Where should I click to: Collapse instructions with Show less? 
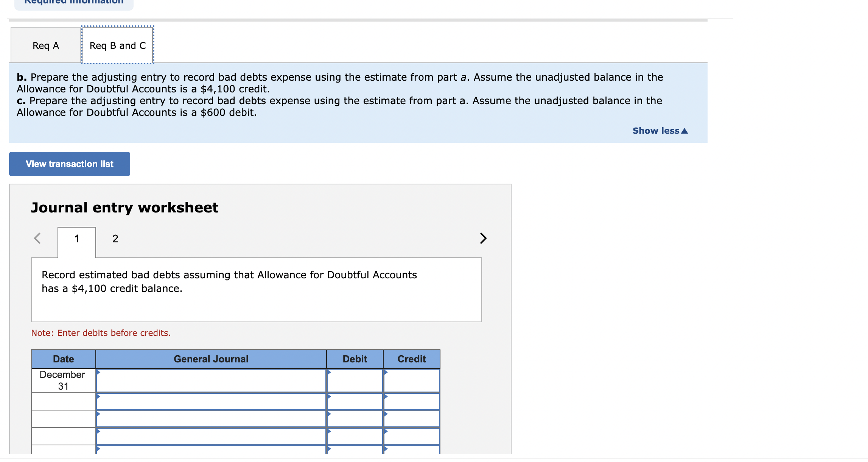(x=660, y=131)
